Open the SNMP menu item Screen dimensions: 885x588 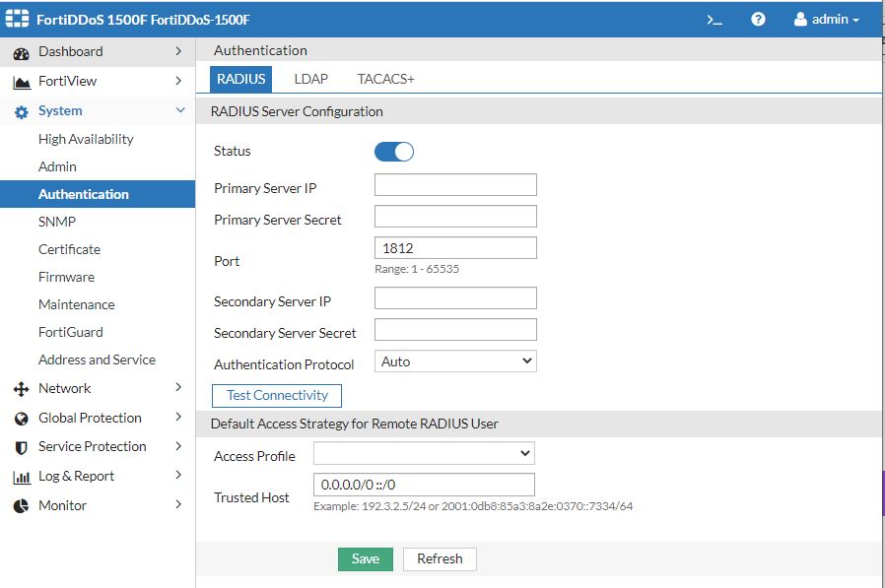coord(57,222)
